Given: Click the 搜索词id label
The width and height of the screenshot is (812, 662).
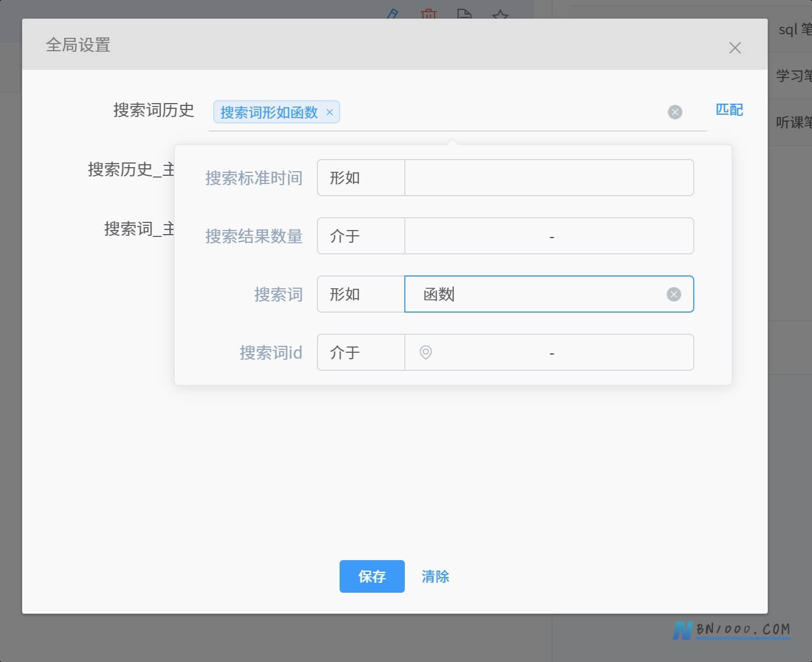Looking at the screenshot, I should pos(271,352).
